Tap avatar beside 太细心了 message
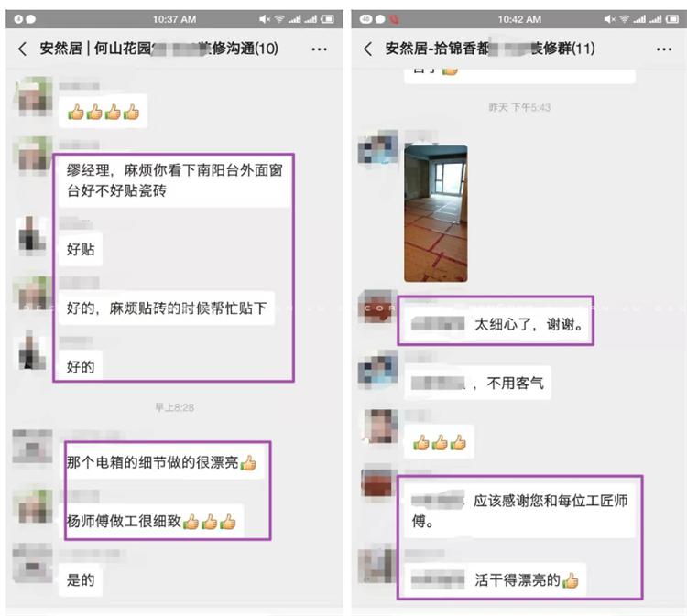687x616 pixels. point(377,307)
